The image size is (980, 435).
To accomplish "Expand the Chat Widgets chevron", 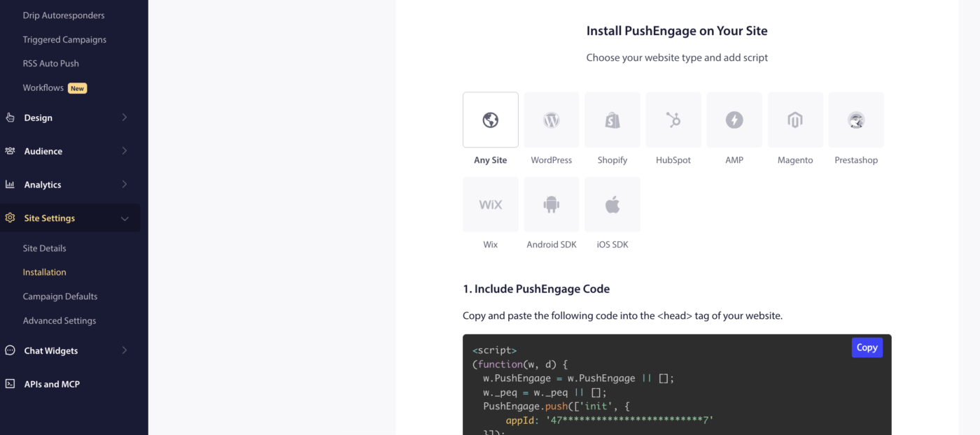I will (125, 350).
